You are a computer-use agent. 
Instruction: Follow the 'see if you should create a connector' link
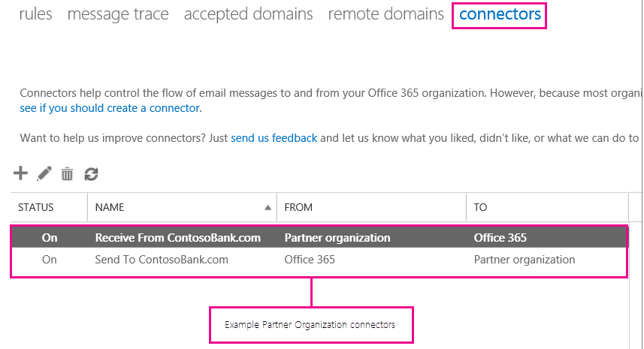[110, 108]
